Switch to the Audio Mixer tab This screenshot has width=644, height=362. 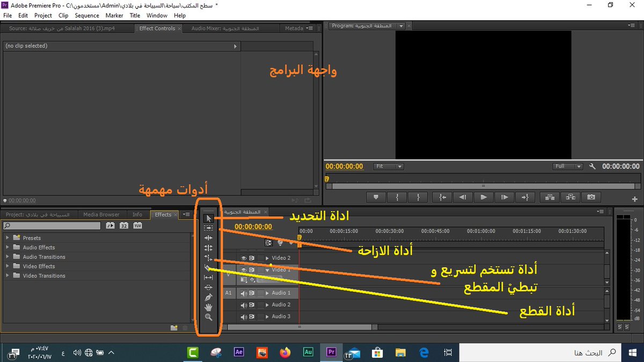225,28
